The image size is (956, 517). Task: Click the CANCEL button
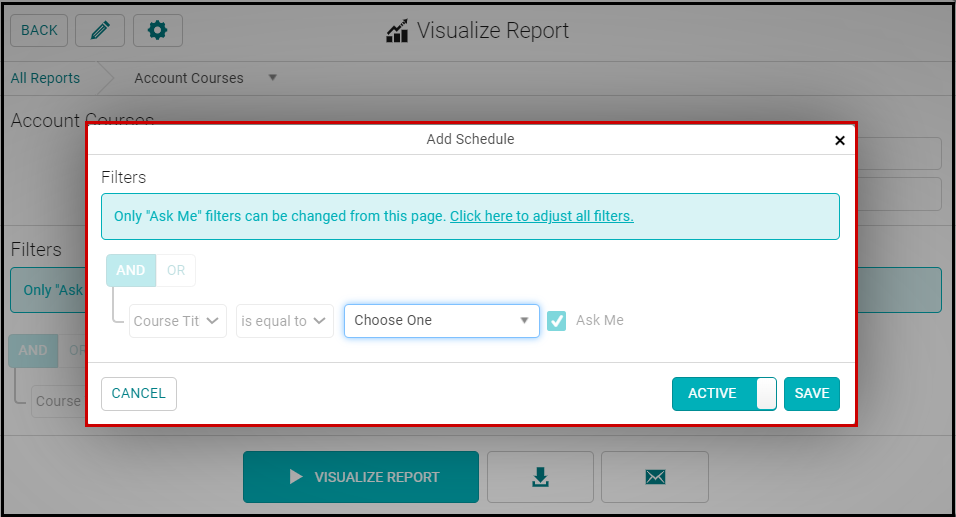point(139,394)
